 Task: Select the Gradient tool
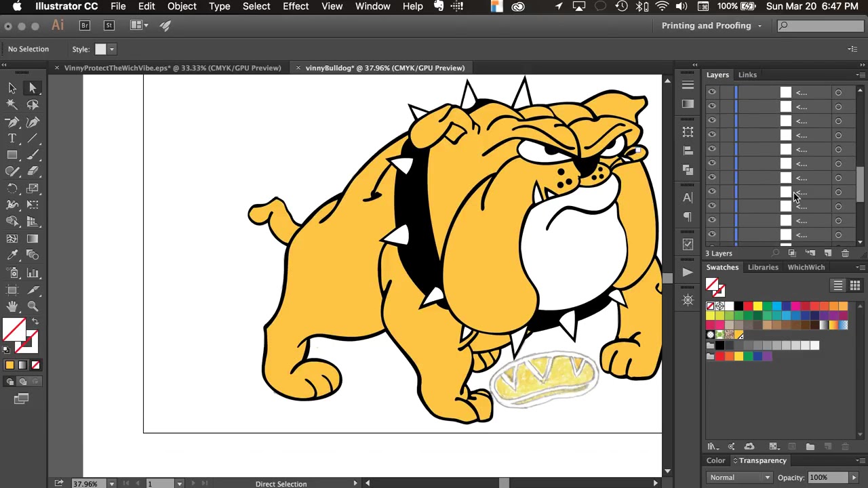(33, 239)
